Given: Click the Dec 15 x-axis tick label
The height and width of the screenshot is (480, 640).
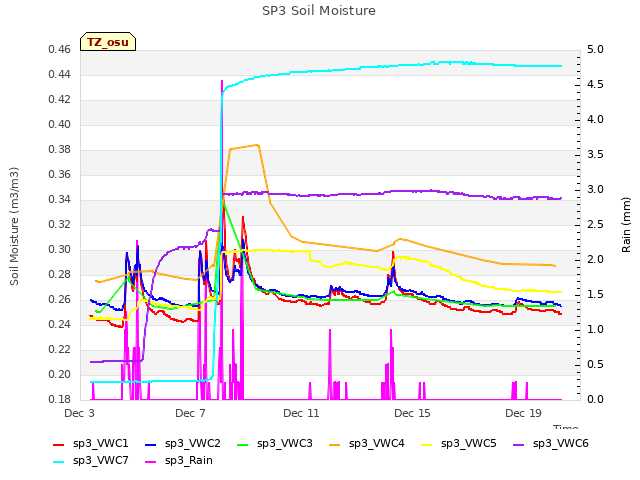Looking at the screenshot, I should pyautogui.click(x=412, y=413).
